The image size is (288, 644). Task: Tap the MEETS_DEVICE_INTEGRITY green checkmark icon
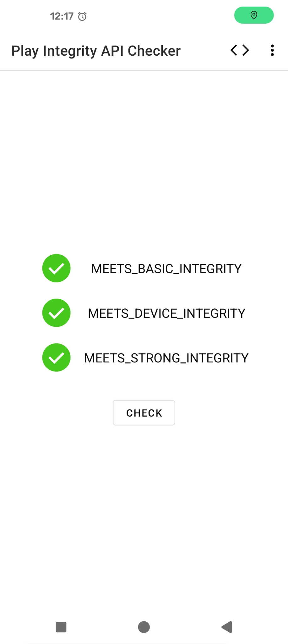(x=56, y=313)
